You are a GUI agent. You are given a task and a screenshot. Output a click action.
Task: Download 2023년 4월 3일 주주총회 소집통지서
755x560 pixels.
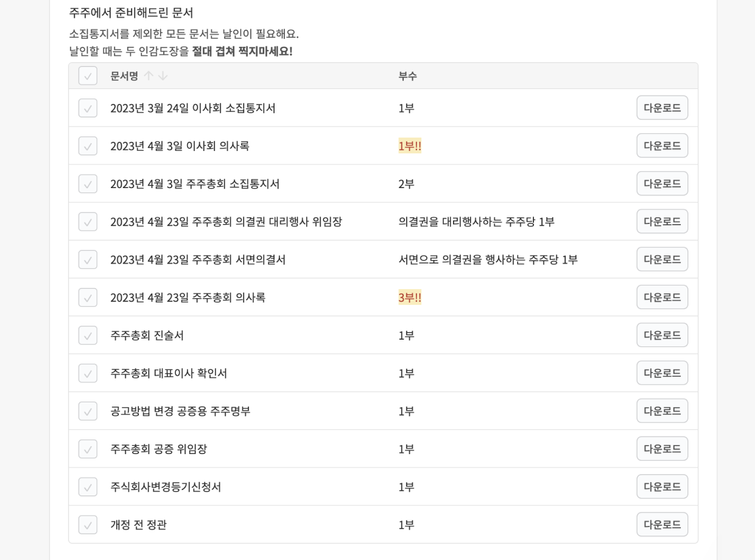(x=662, y=183)
